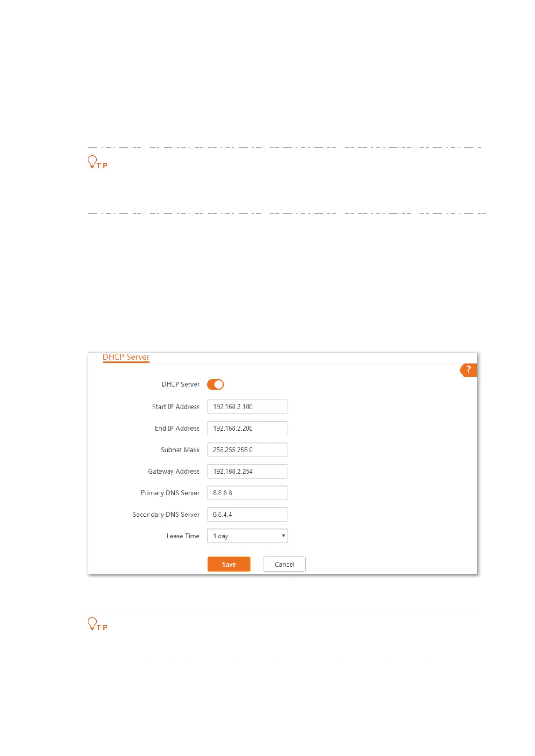Viewport: 535px width, 756px height.
Task: Edit the Gateway Address field
Action: click(248, 471)
